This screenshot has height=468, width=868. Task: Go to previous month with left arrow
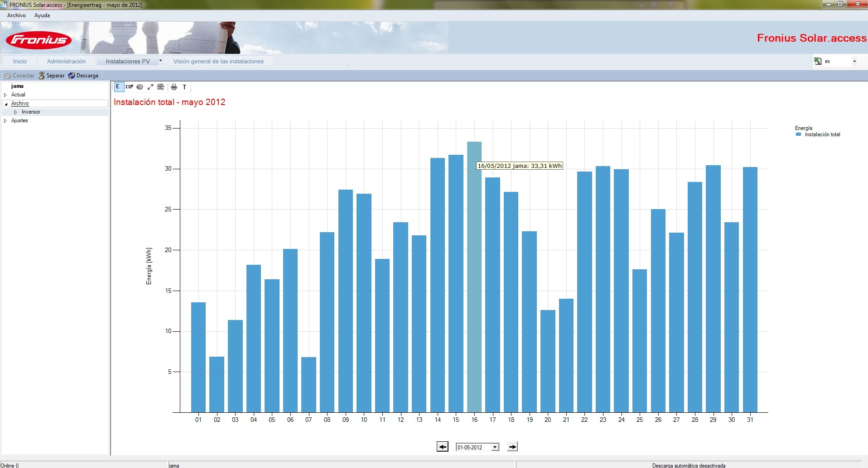tap(443, 447)
